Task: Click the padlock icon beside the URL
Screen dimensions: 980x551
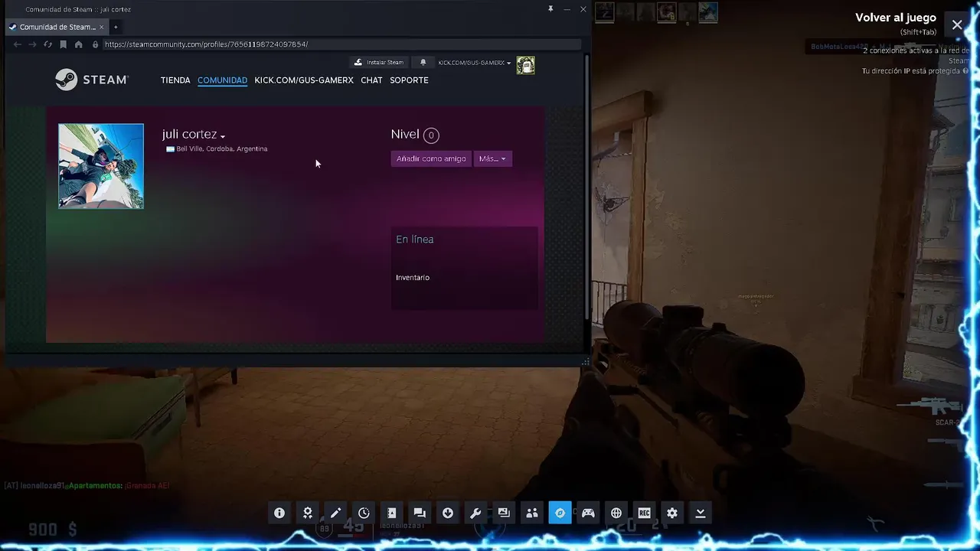Action: pos(95,44)
